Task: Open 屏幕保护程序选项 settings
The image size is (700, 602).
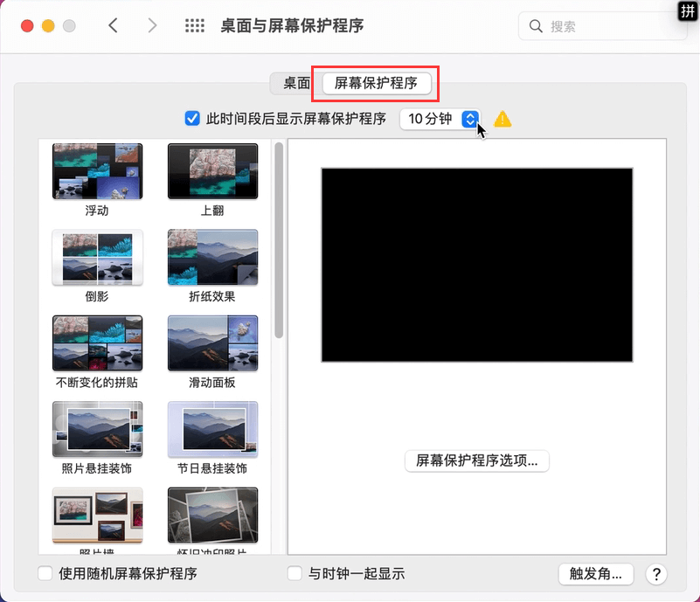Action: pyautogui.click(x=476, y=460)
